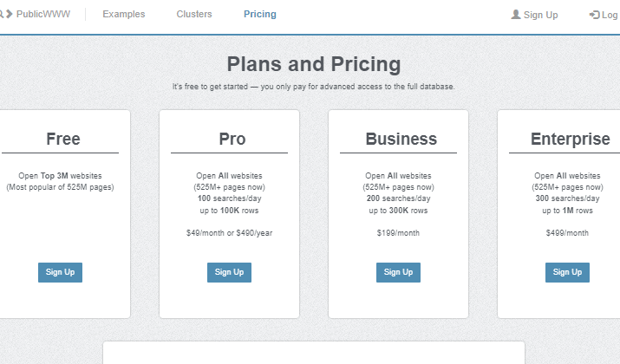Click the Free plan heading

(63, 140)
